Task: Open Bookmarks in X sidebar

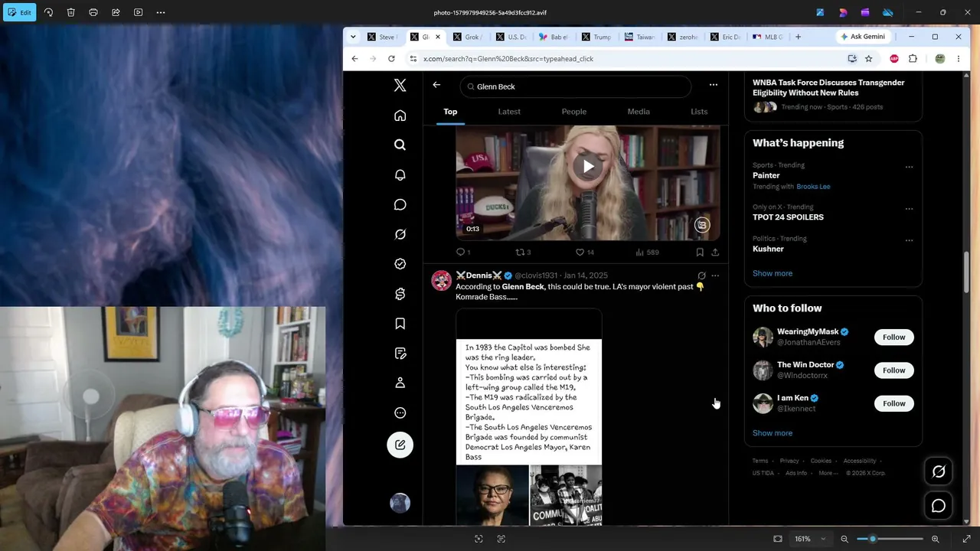Action: click(400, 324)
